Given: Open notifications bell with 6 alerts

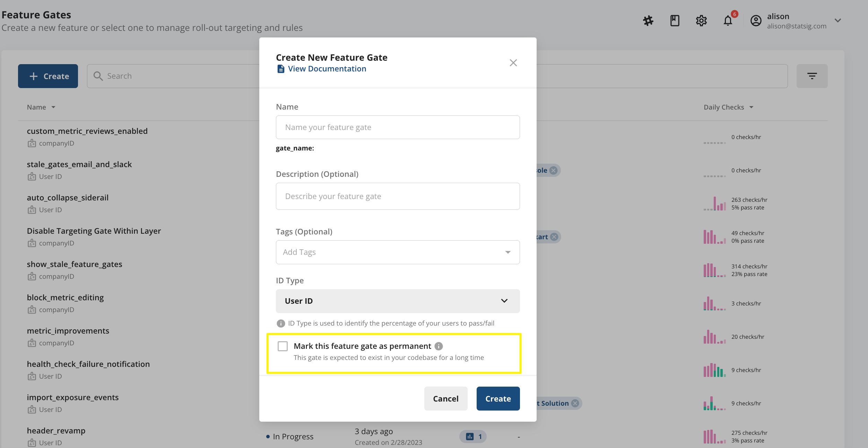Looking at the screenshot, I should [x=728, y=21].
